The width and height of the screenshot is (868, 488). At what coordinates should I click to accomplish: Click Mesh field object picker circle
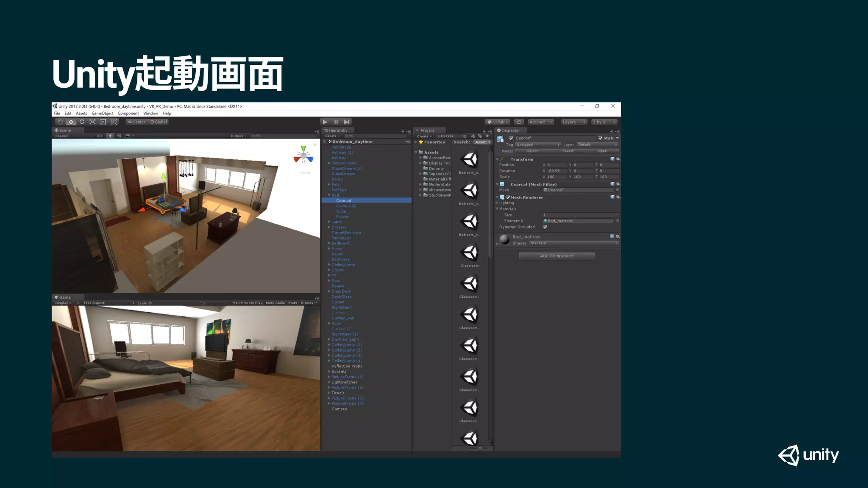618,190
